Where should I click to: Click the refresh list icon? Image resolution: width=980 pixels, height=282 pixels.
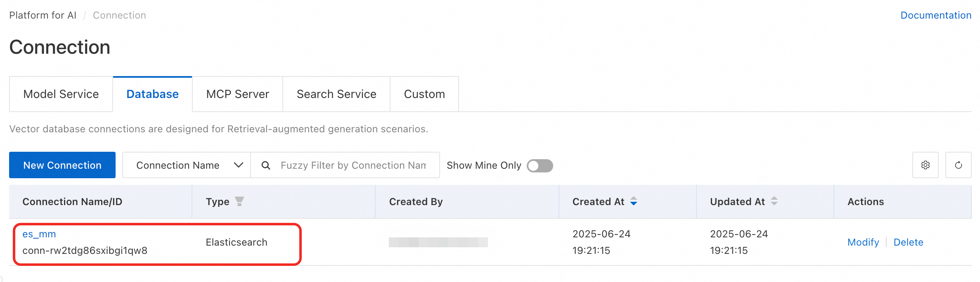pyautogui.click(x=958, y=165)
